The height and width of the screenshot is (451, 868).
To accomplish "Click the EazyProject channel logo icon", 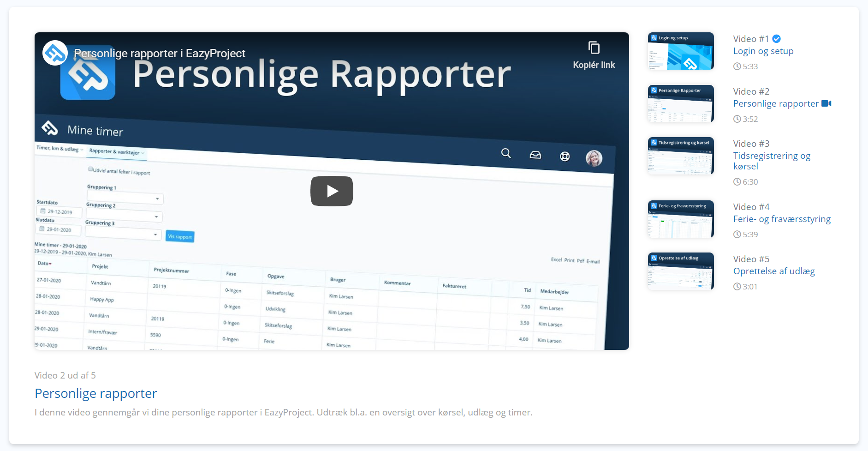I will point(55,53).
